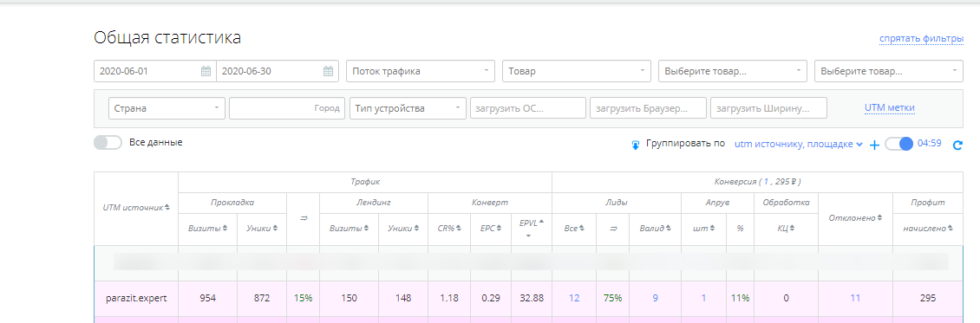Click the Город input field
The width and height of the screenshot is (980, 323).
287,108
